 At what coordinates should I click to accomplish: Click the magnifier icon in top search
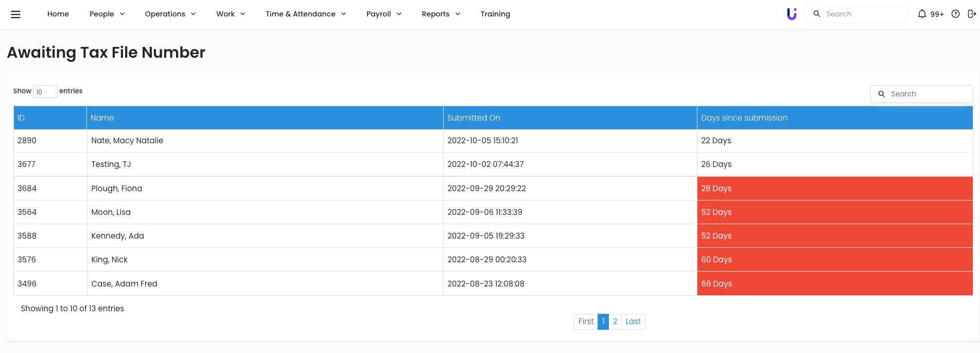tap(817, 14)
